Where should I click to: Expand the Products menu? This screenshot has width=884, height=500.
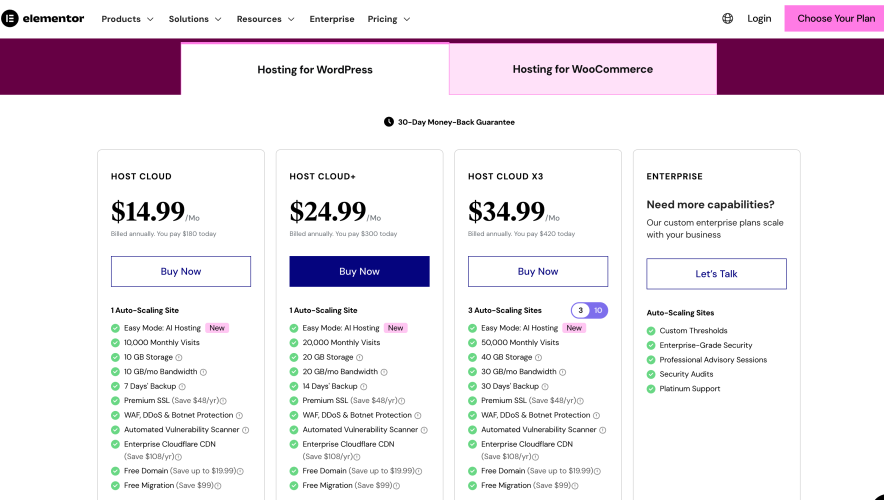(127, 19)
